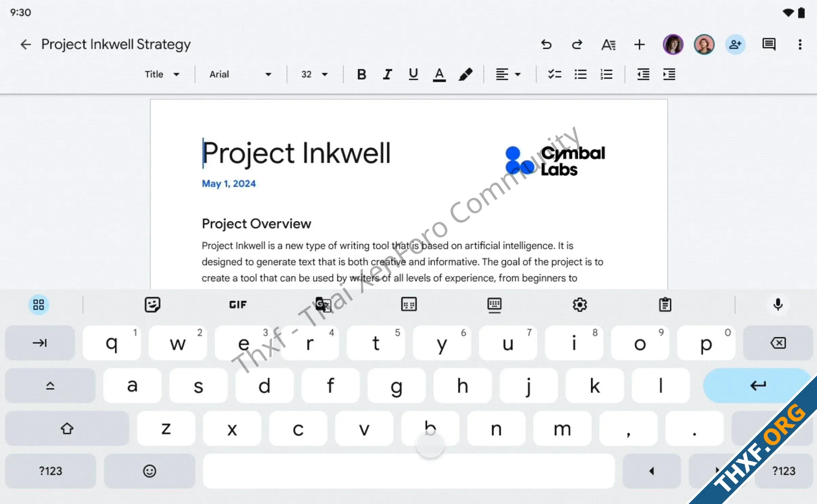The height and width of the screenshot is (504, 817).
Task: Tap the letter z key
Action: coord(166,428)
